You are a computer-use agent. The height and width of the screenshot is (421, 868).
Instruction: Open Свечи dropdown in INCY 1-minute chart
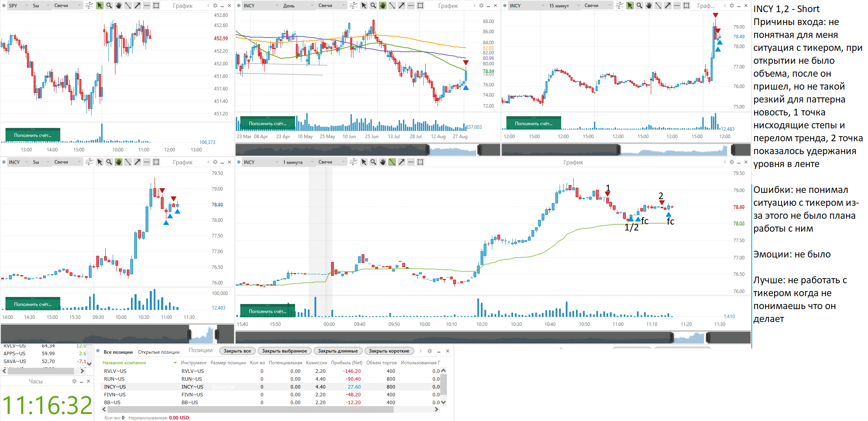pyautogui.click(x=332, y=162)
